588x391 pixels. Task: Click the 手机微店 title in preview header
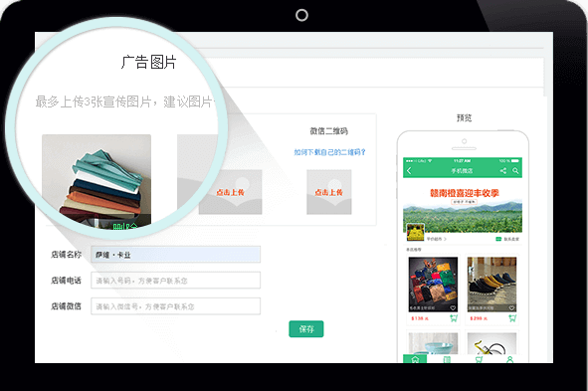(x=462, y=171)
